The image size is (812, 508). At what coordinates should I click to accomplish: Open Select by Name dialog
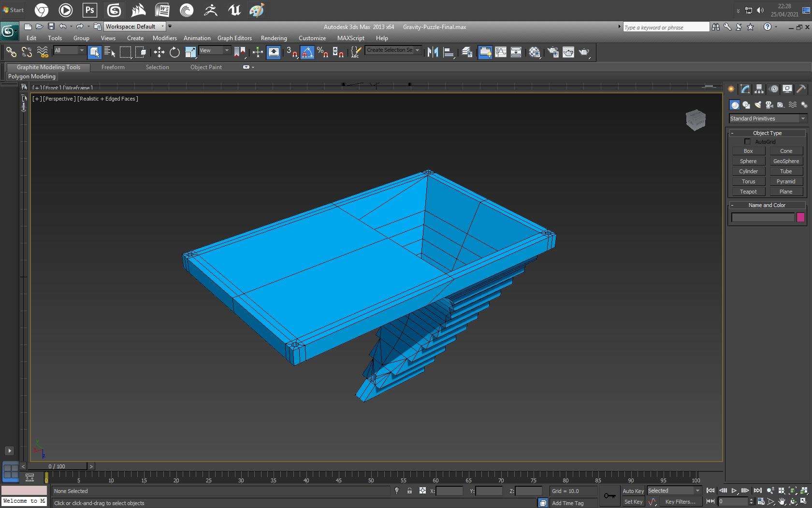110,52
